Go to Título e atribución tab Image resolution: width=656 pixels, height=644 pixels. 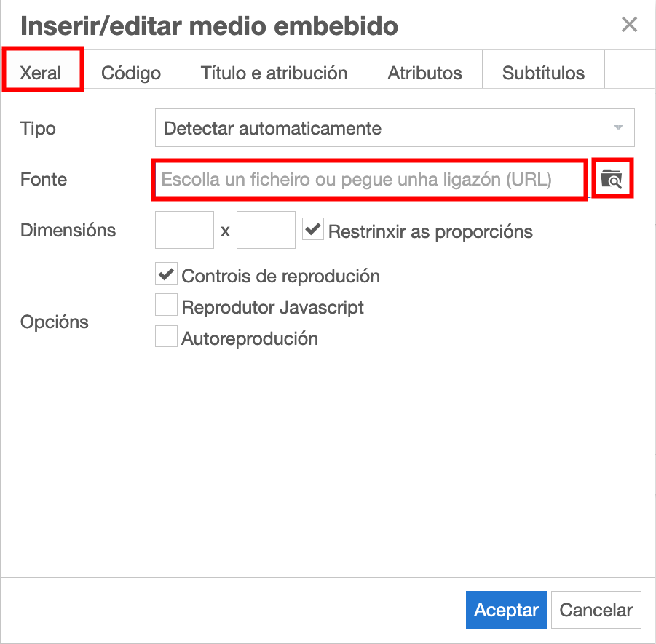click(x=274, y=73)
